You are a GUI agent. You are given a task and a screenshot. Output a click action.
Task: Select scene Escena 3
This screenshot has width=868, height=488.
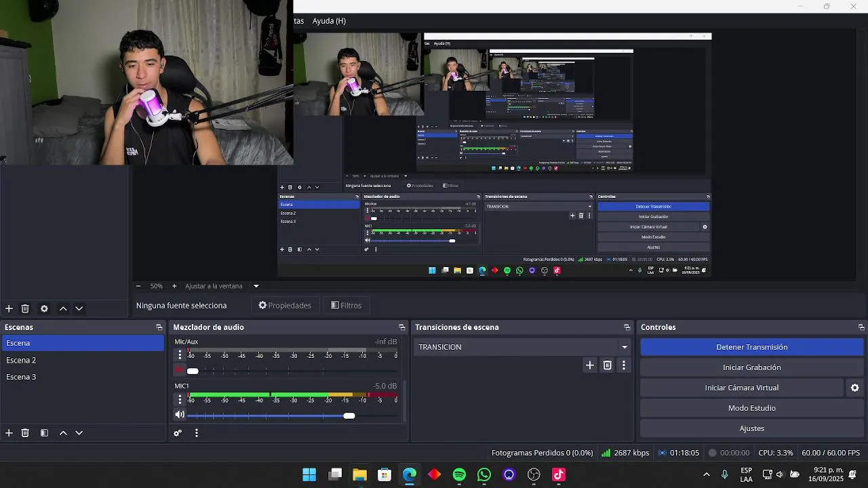coord(82,377)
